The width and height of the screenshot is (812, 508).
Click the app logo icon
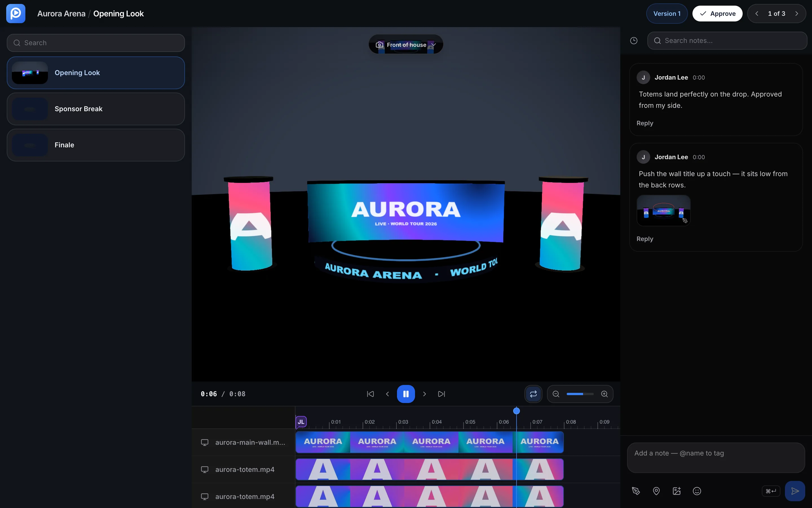[16, 14]
